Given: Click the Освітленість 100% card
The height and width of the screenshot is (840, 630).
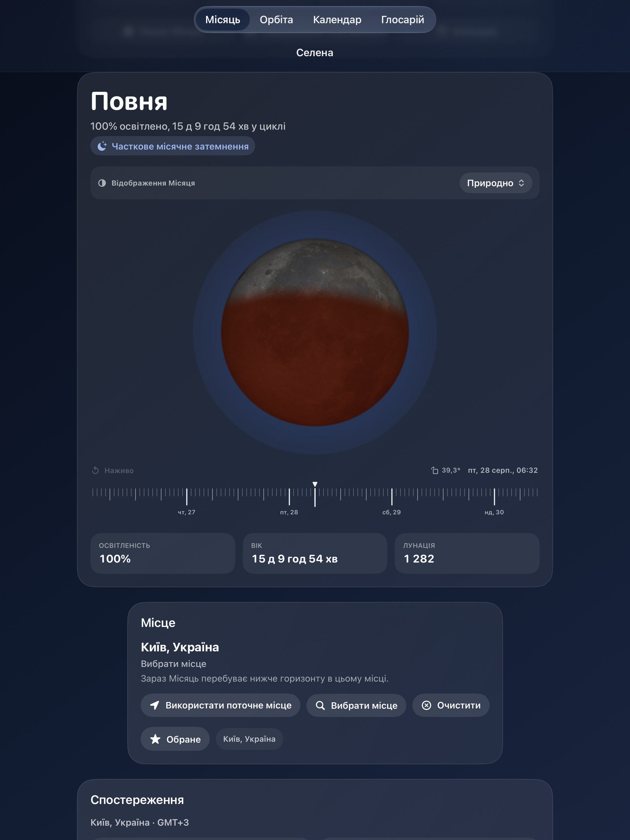Looking at the screenshot, I should click(162, 553).
